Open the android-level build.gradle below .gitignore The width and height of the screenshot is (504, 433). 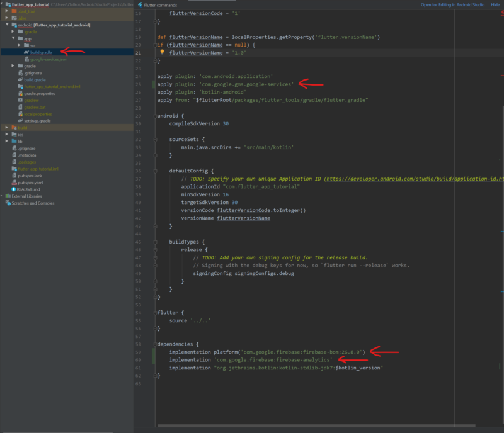pos(35,80)
